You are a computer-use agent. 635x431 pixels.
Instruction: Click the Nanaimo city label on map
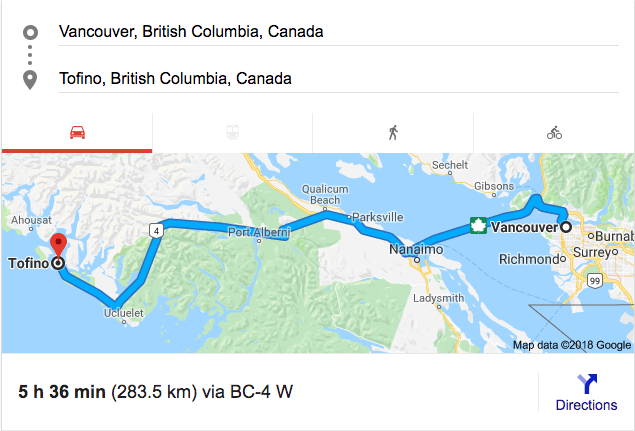click(416, 249)
